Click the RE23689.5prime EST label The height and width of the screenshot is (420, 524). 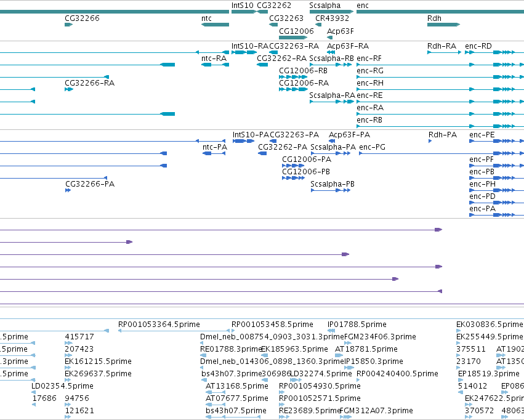click(310, 411)
